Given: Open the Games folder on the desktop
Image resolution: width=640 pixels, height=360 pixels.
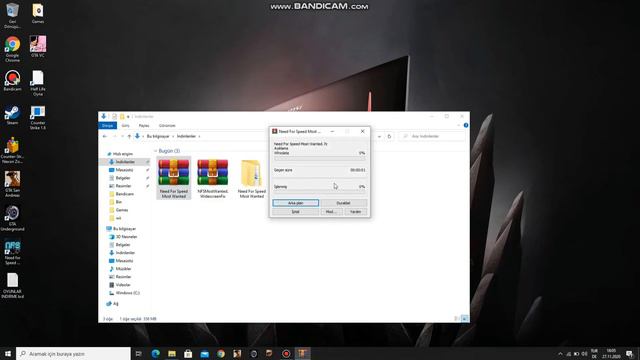Looking at the screenshot, I should tap(38, 13).
